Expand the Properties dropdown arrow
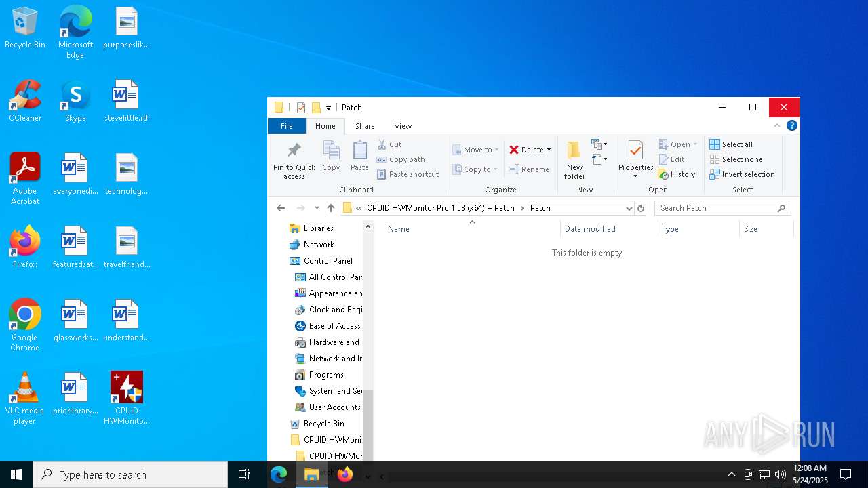 tap(635, 176)
